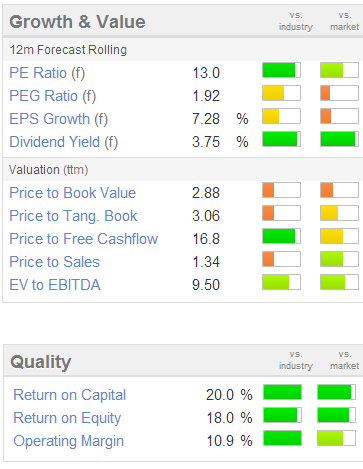Image resolution: width=363 pixels, height=469 pixels.
Task: Open the PEG Ratio (f) link
Action: coord(53,96)
